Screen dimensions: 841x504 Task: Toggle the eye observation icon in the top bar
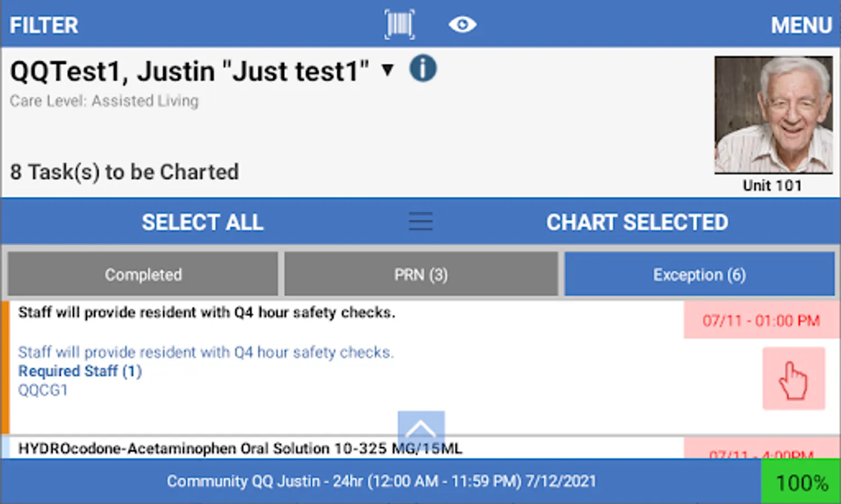pos(462,24)
